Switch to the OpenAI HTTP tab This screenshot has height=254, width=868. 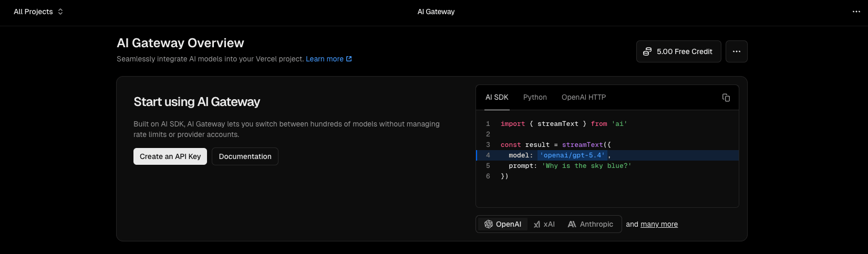tap(584, 97)
